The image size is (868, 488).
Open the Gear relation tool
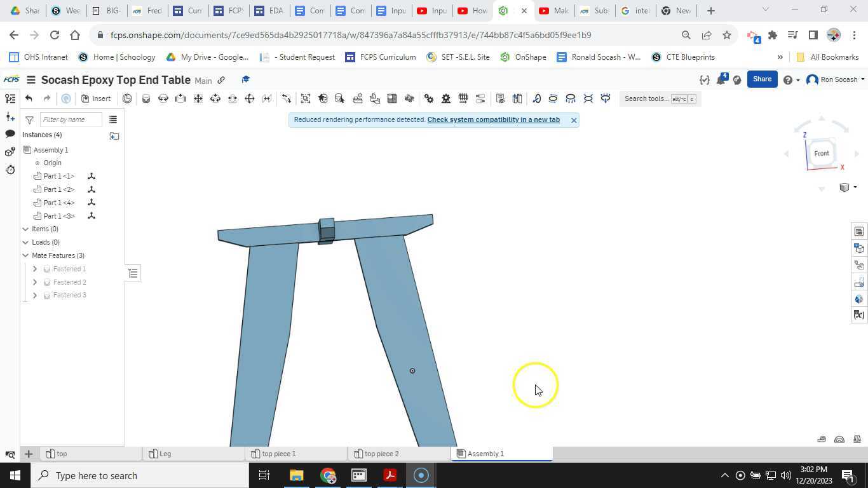(429, 98)
